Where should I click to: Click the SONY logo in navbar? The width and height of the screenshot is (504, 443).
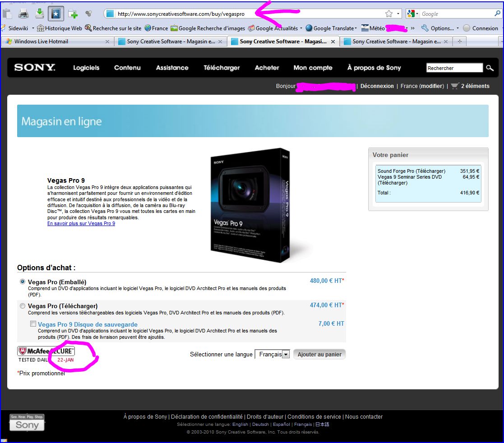point(35,68)
